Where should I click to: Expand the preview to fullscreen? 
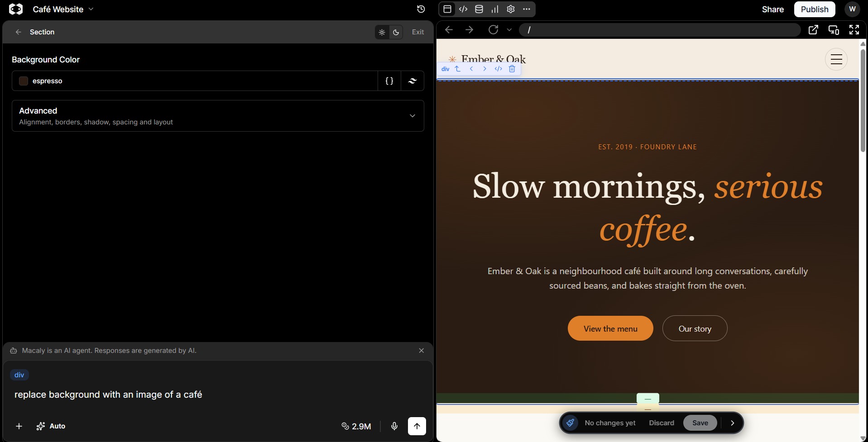click(854, 30)
